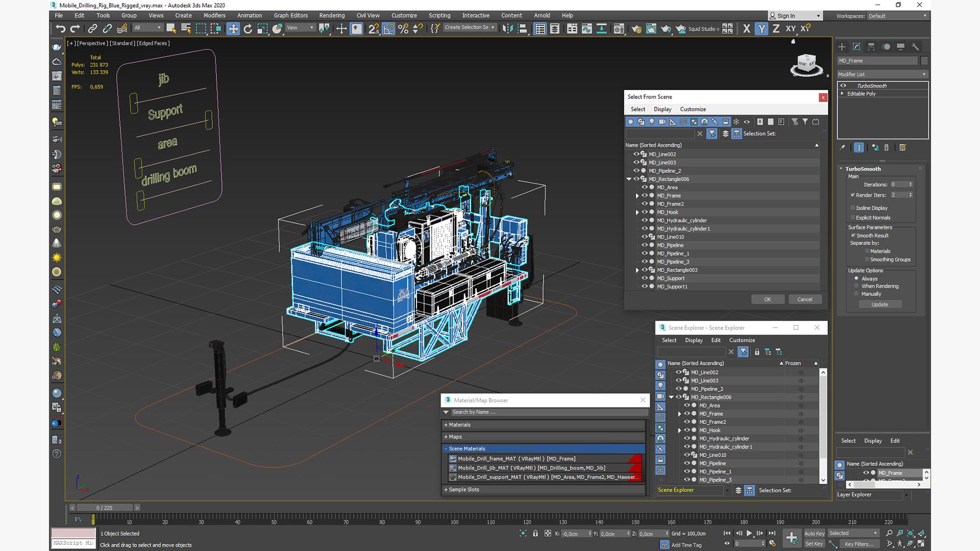
Task: Open Customize menu in Select From Scene
Action: 693,109
